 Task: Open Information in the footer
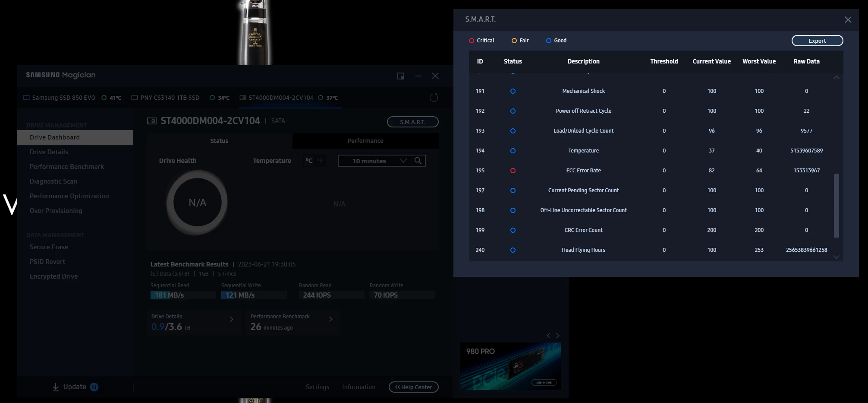359,387
